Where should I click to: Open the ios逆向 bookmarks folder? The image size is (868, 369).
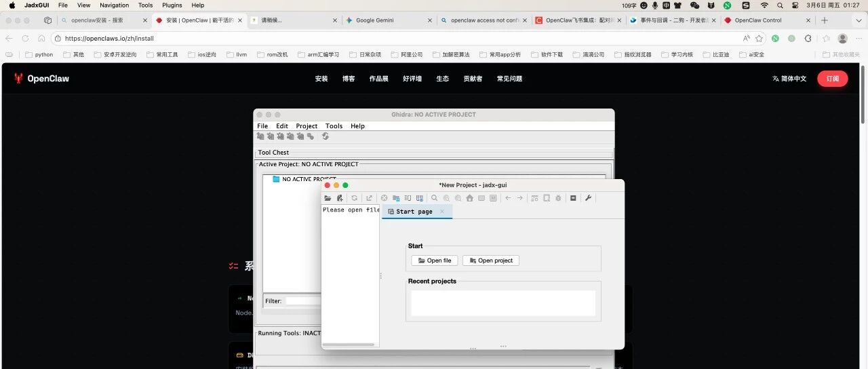(201, 54)
